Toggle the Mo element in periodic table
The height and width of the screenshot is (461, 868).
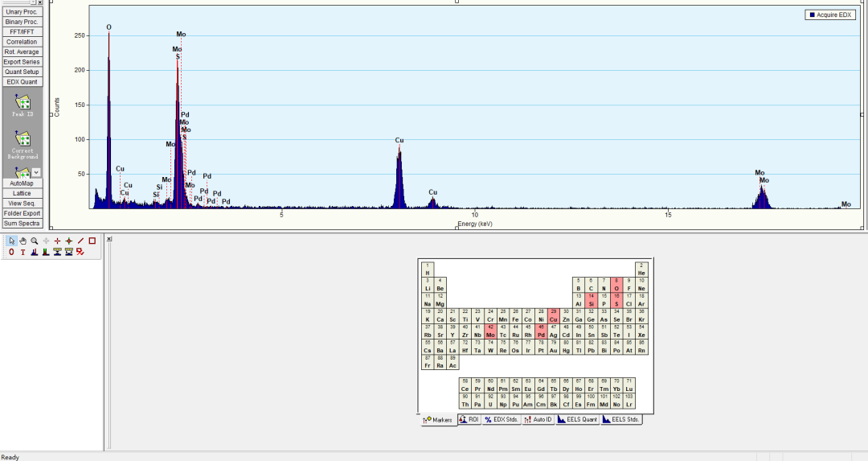(490, 331)
